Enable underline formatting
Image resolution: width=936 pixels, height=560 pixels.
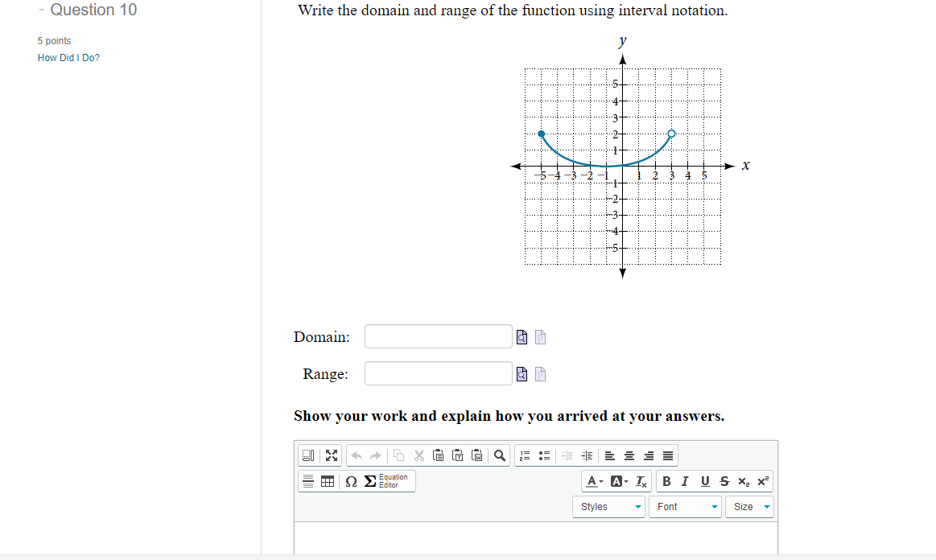point(705,481)
